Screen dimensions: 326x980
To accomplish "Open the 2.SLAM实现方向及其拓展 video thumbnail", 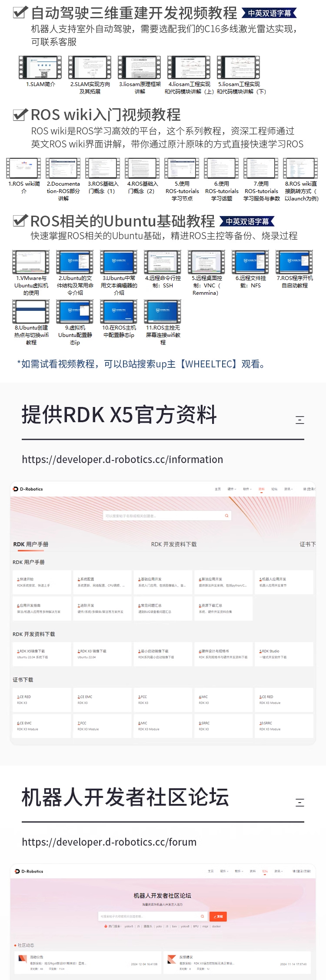I will (90, 67).
